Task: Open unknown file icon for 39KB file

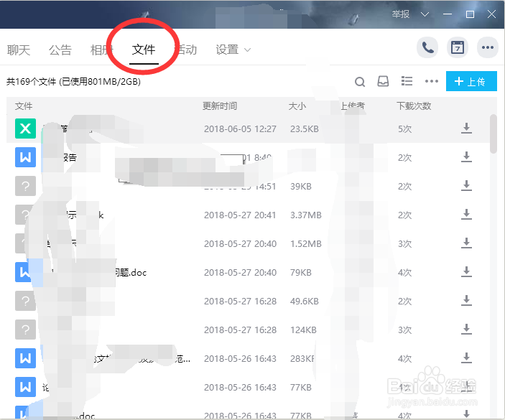Action: pyautogui.click(x=25, y=186)
